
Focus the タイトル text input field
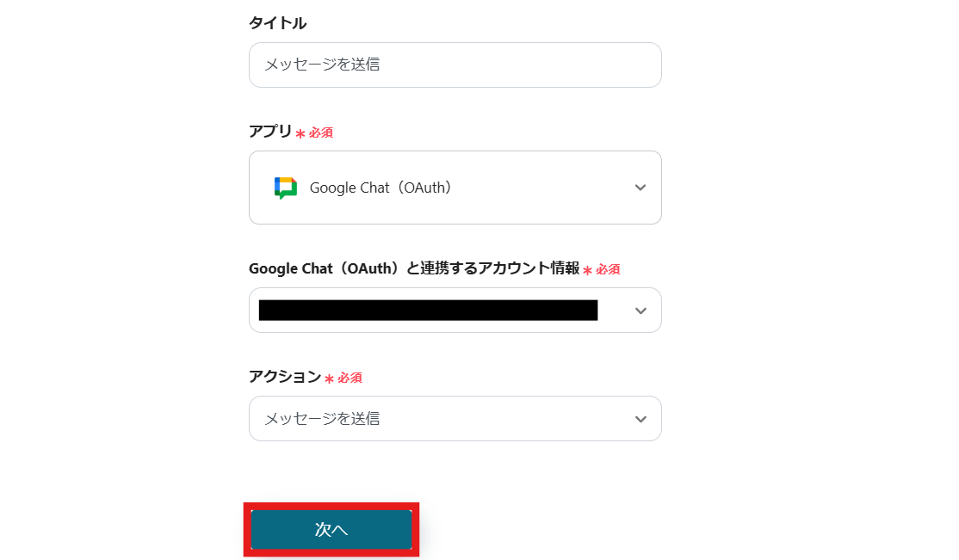[x=455, y=65]
